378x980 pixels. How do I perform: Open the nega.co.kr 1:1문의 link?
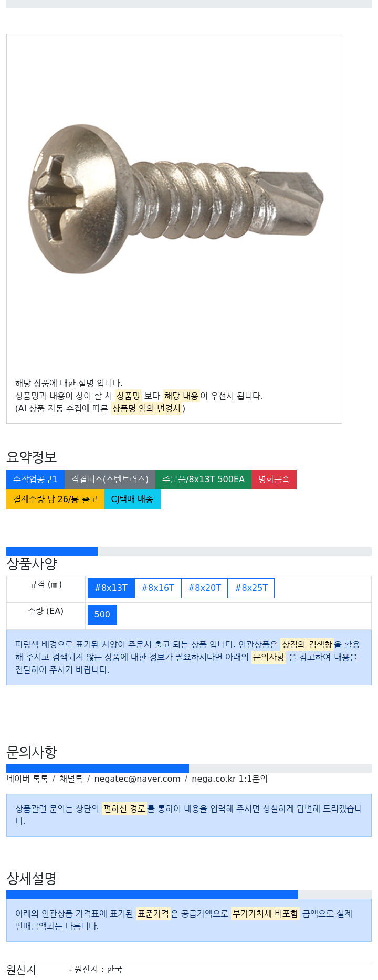click(x=229, y=779)
